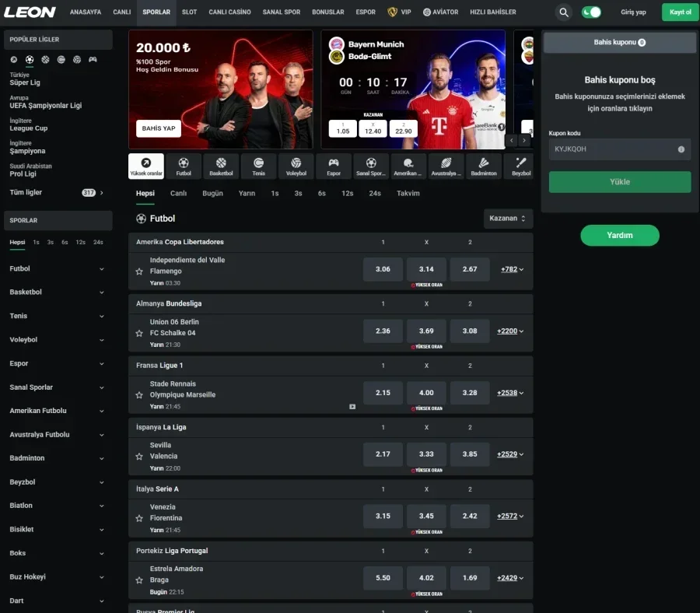Switch to the Canlı filter tab

click(x=178, y=194)
